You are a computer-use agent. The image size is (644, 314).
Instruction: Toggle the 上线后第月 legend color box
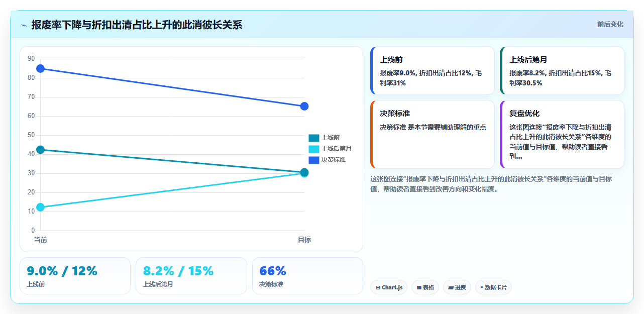(x=313, y=149)
